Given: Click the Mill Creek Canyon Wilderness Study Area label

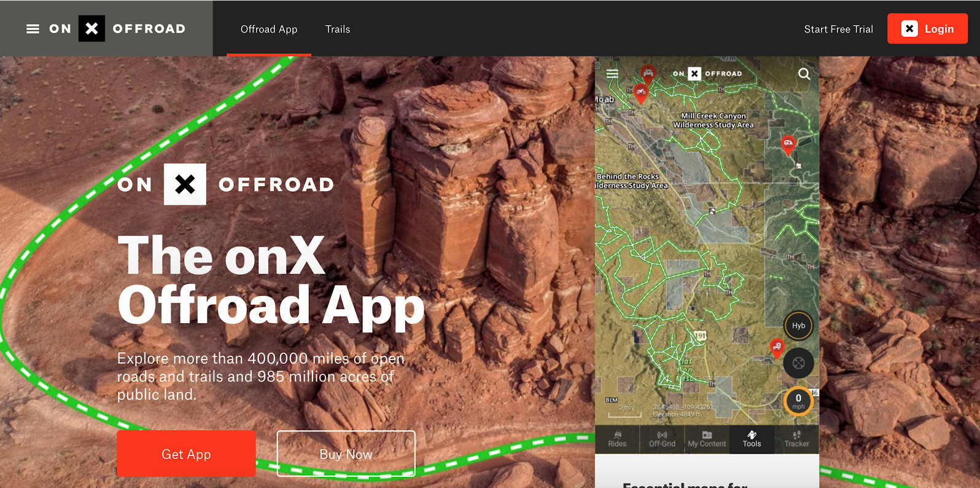Looking at the screenshot, I should point(714,120).
